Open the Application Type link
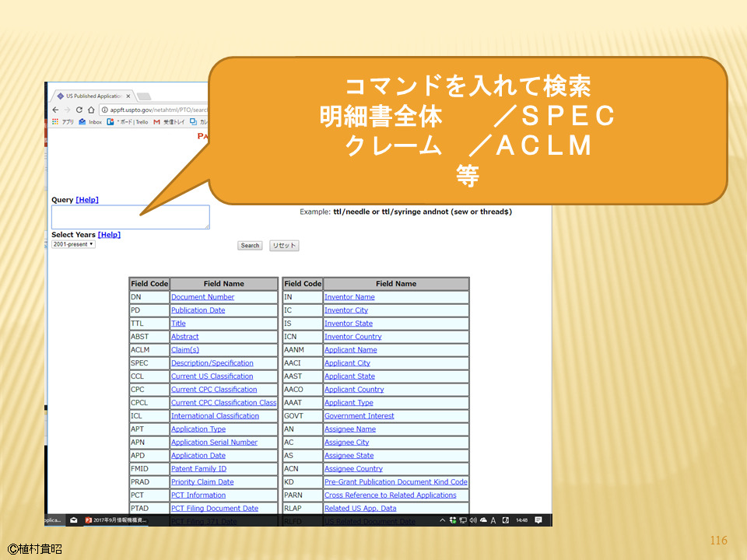Viewport: 747px width, 560px height. coord(198,429)
